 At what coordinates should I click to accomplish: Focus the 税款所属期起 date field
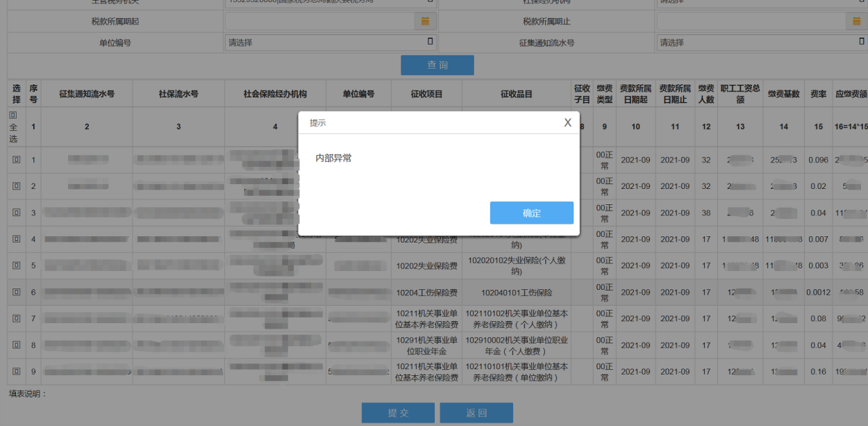pos(319,22)
